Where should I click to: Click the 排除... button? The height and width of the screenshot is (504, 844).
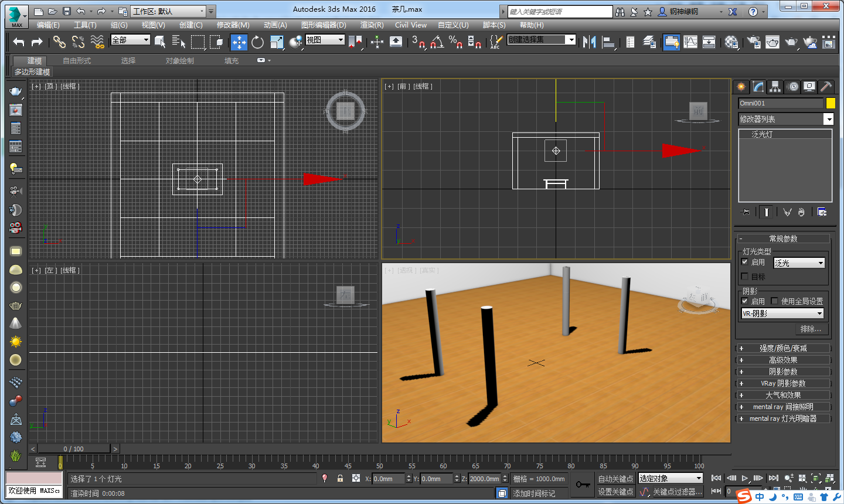(811, 329)
